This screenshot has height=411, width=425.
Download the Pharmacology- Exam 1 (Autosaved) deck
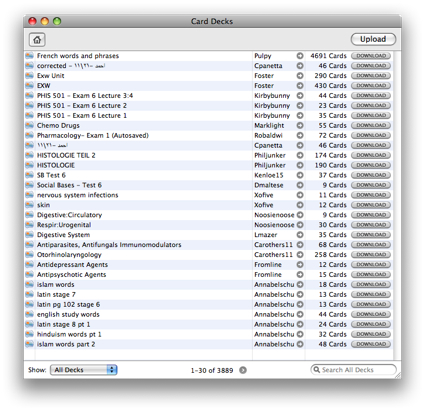[371, 135]
